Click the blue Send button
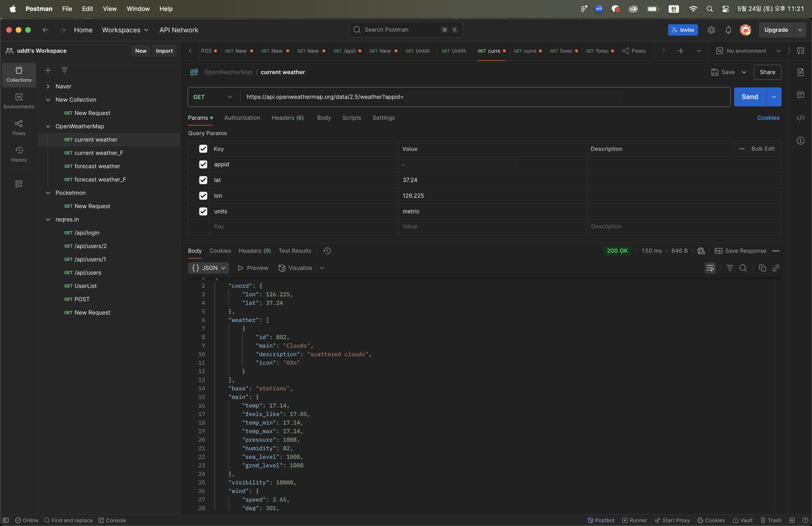 (750, 97)
